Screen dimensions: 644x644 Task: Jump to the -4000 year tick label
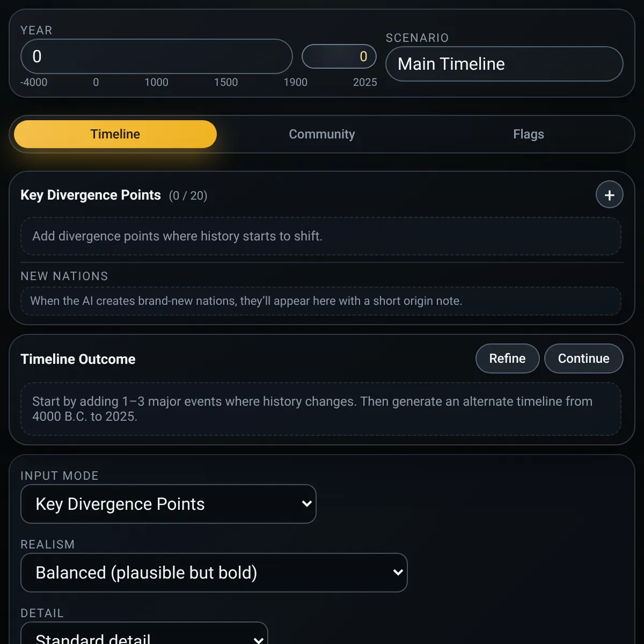[x=34, y=82]
